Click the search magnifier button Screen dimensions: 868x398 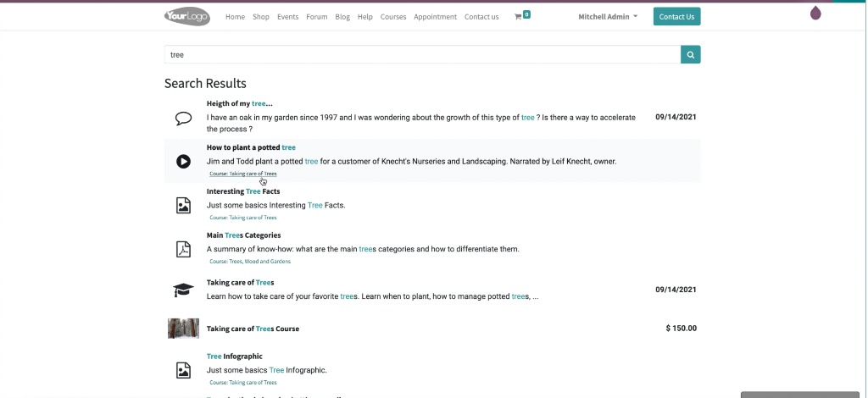click(x=690, y=55)
